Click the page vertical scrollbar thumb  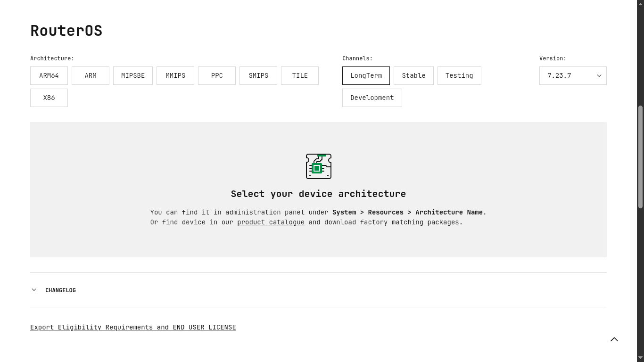[640, 157]
